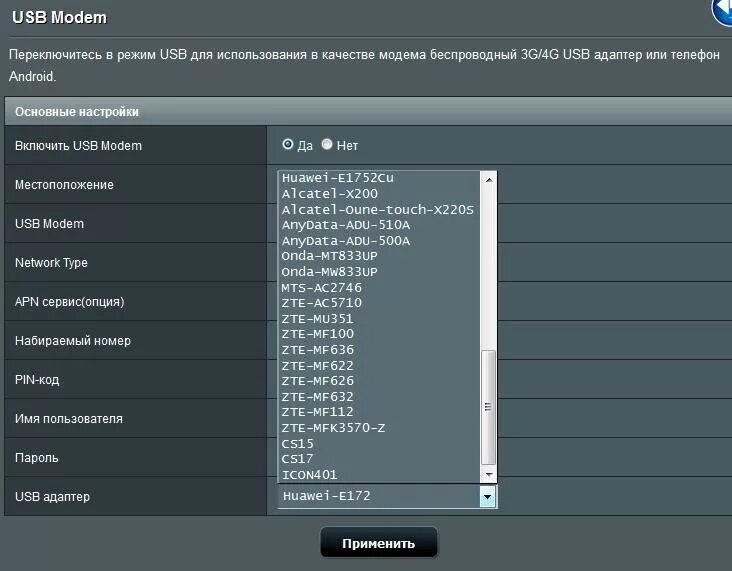This screenshot has width=732, height=571.
Task: Select the Нет radio button
Action: coord(327,145)
